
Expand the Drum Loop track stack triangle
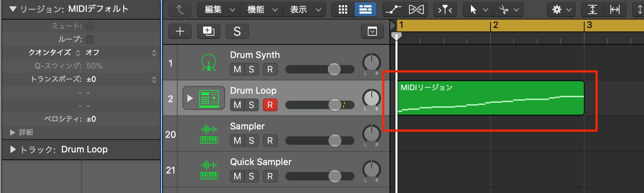(190, 98)
